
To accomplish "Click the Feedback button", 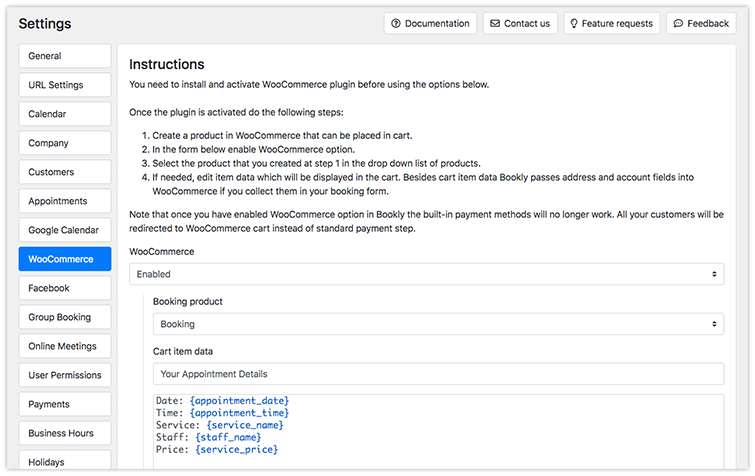I will coord(701,24).
